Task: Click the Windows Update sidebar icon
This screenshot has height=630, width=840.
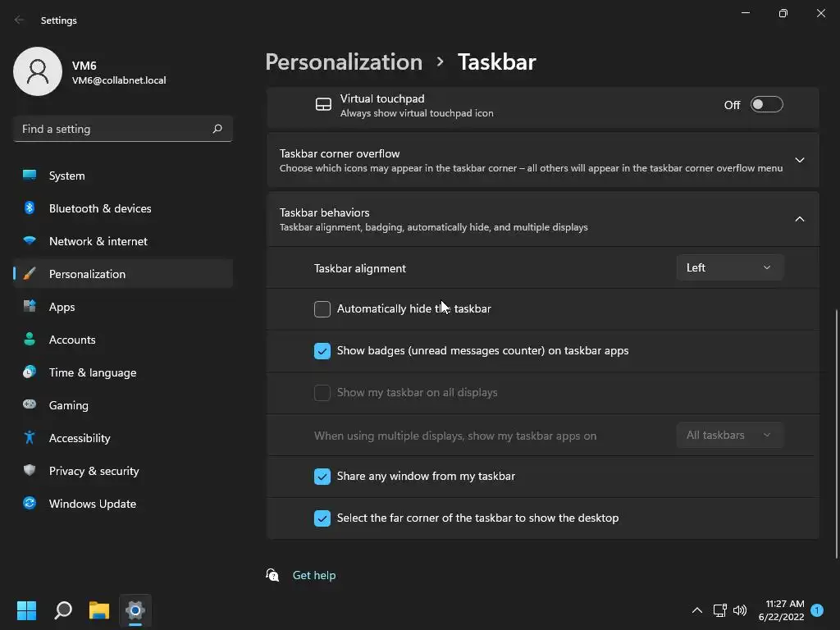Action: tap(30, 504)
